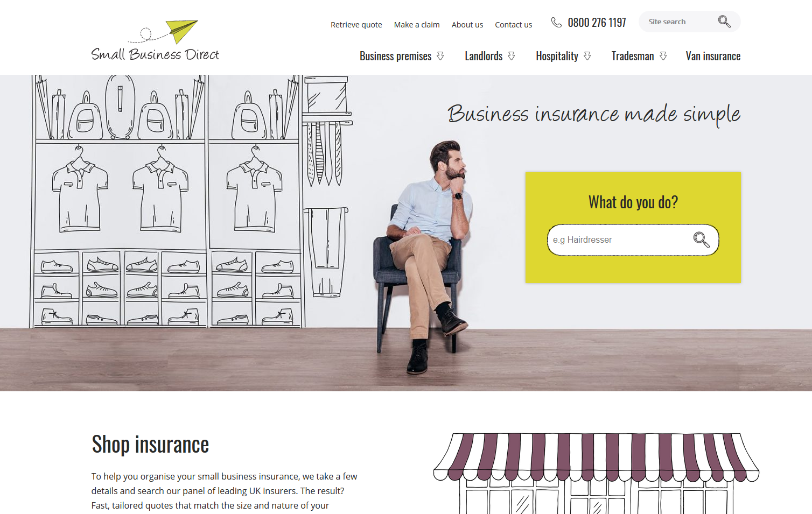Viewport: 812px width, 514px height.
Task: Expand the Hospitality dropdown arrow
Action: pyautogui.click(x=587, y=56)
